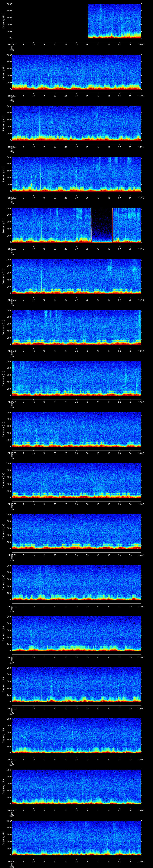Open the spectrogram starting at 21:17:00

[77, 429]
